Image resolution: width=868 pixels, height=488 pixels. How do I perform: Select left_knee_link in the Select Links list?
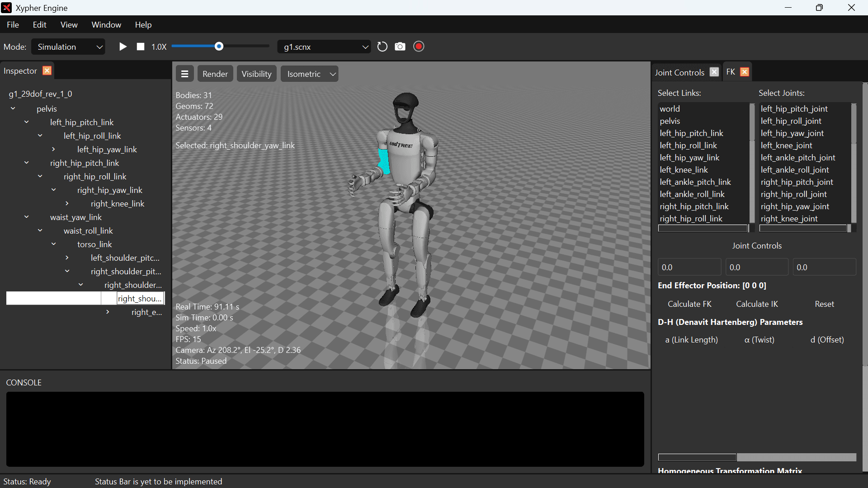pos(684,169)
